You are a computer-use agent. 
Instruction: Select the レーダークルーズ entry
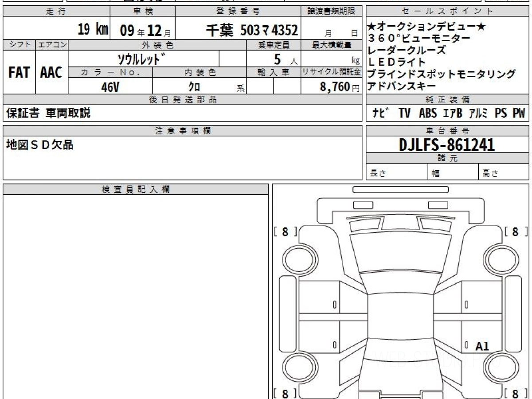point(407,50)
